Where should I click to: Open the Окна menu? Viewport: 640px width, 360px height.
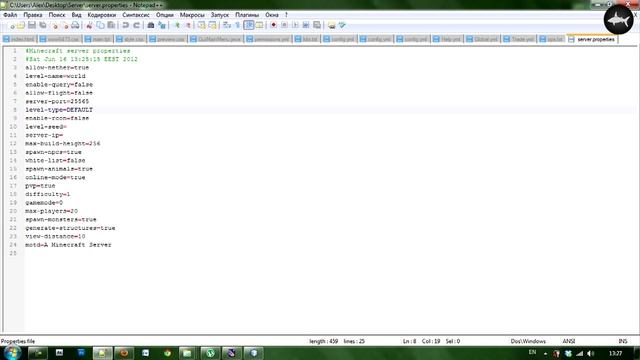(272, 15)
